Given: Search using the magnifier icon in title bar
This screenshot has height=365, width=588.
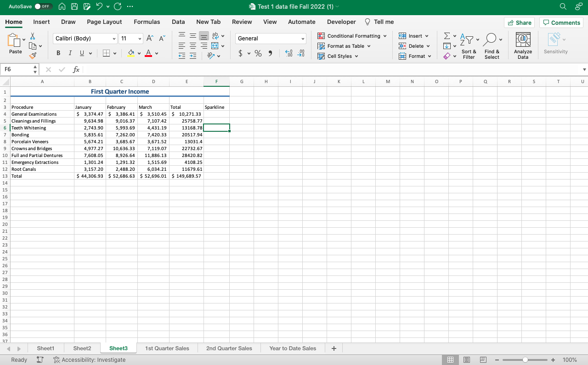Looking at the screenshot, I should tap(563, 6).
